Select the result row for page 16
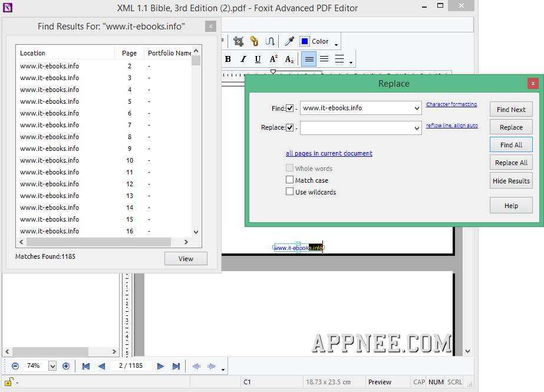This screenshot has height=392, width=544. pos(103,231)
